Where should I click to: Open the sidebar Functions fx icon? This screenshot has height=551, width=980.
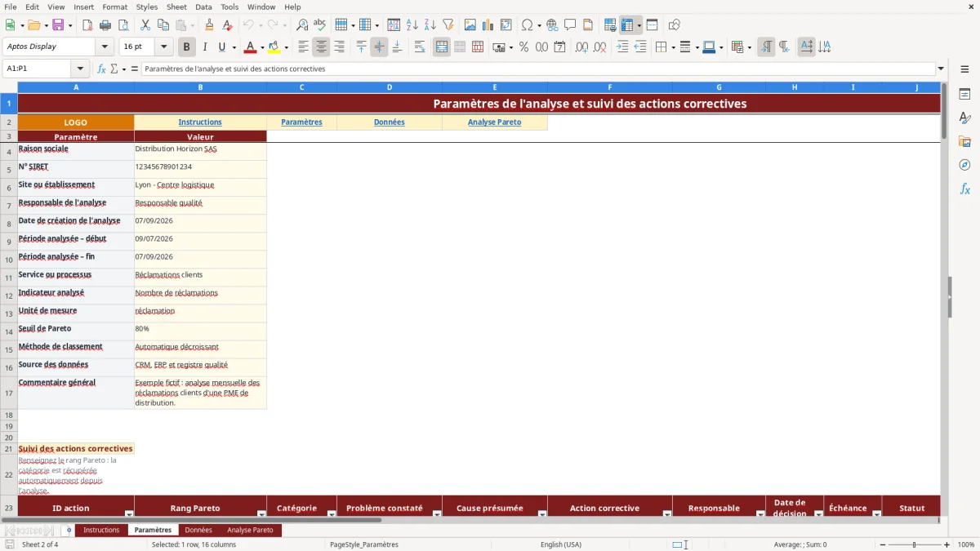tap(964, 189)
